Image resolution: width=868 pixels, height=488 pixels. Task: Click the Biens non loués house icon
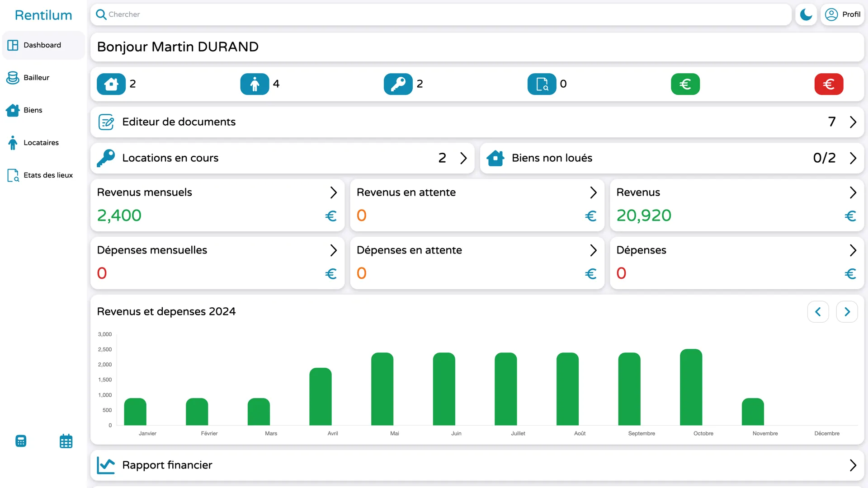coord(495,158)
